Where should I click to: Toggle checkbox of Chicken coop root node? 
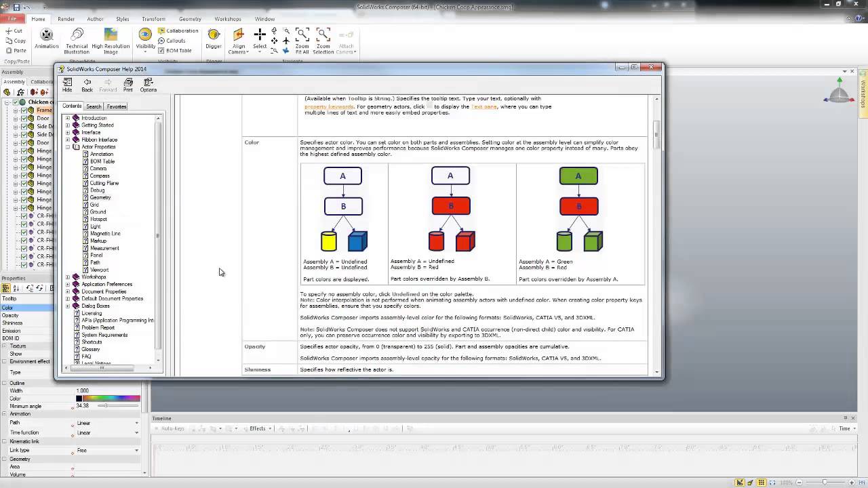[x=14, y=102]
